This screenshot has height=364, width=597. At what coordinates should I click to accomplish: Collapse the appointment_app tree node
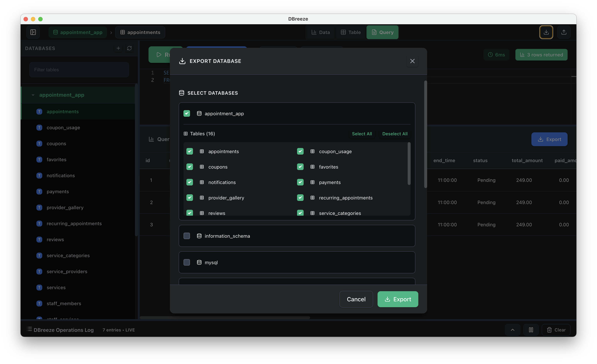33,95
